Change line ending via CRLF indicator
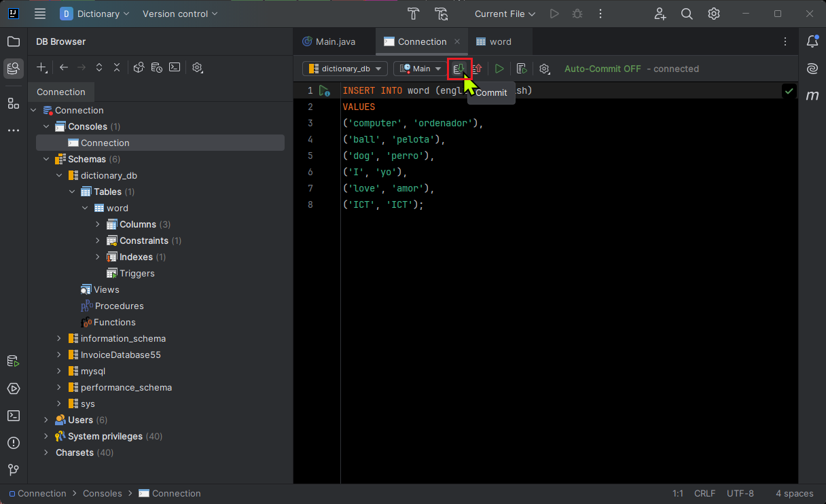Image resolution: width=826 pixels, height=504 pixels. 704,493
